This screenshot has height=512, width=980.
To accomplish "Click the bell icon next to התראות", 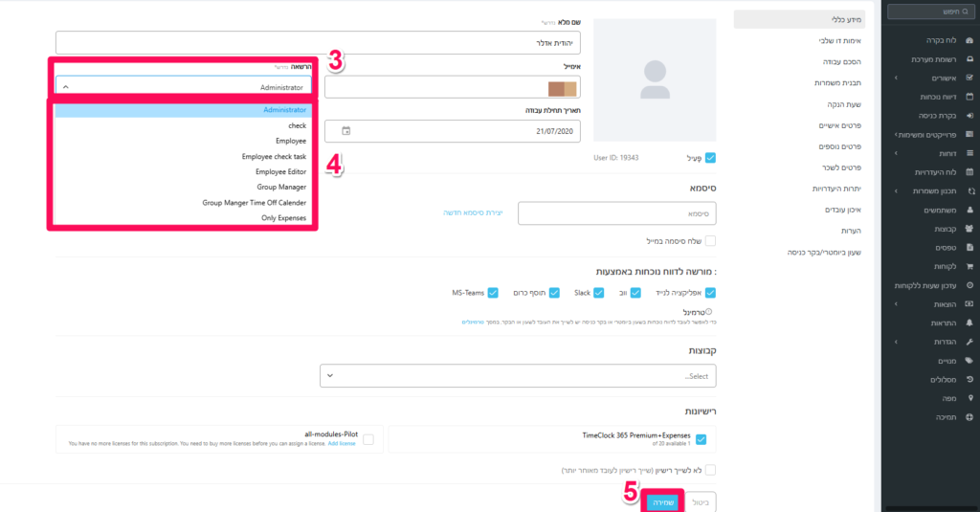I will 969,323.
